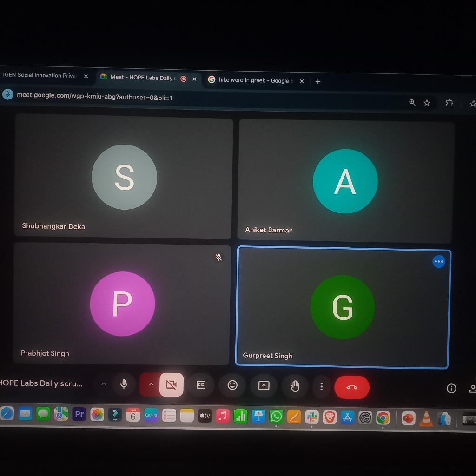Open Pages from the dock
This screenshot has height=476, width=476.
click(x=294, y=417)
